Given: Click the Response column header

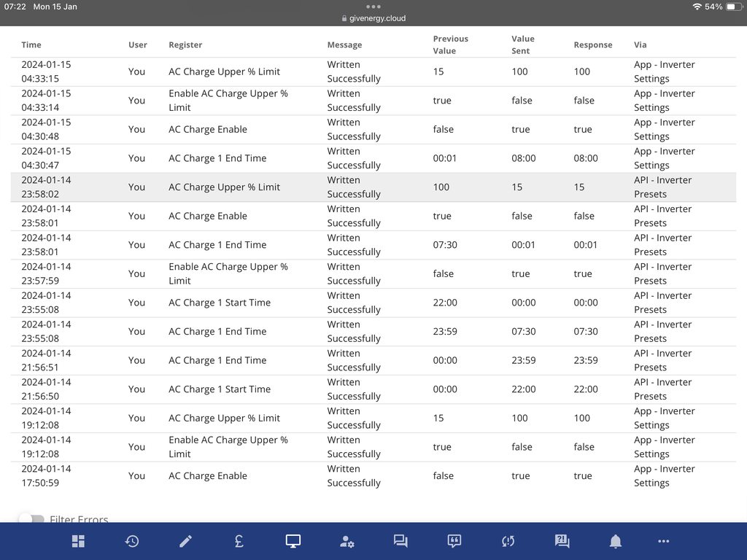Looking at the screenshot, I should click(592, 45).
